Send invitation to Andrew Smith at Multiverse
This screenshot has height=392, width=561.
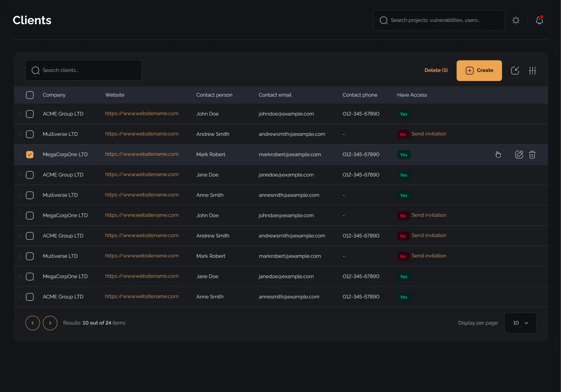click(x=429, y=134)
